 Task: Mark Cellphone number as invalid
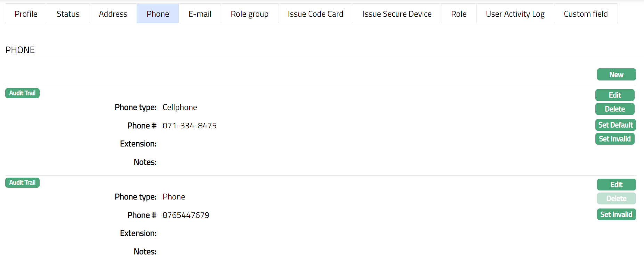click(x=615, y=139)
